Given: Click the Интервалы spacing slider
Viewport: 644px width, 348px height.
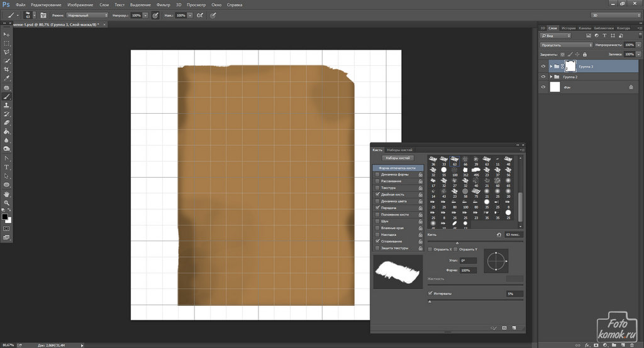Looking at the screenshot, I should click(475, 300).
